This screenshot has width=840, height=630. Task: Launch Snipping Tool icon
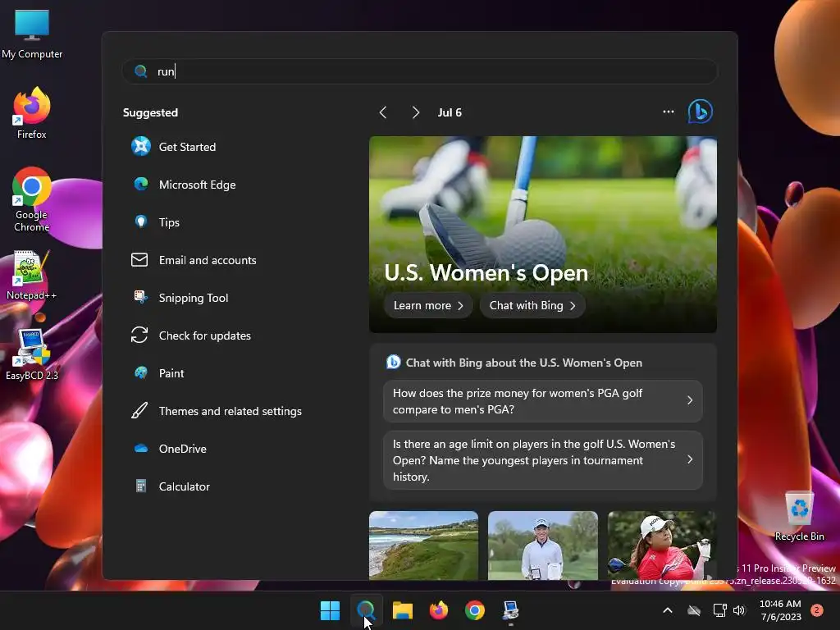tap(140, 297)
